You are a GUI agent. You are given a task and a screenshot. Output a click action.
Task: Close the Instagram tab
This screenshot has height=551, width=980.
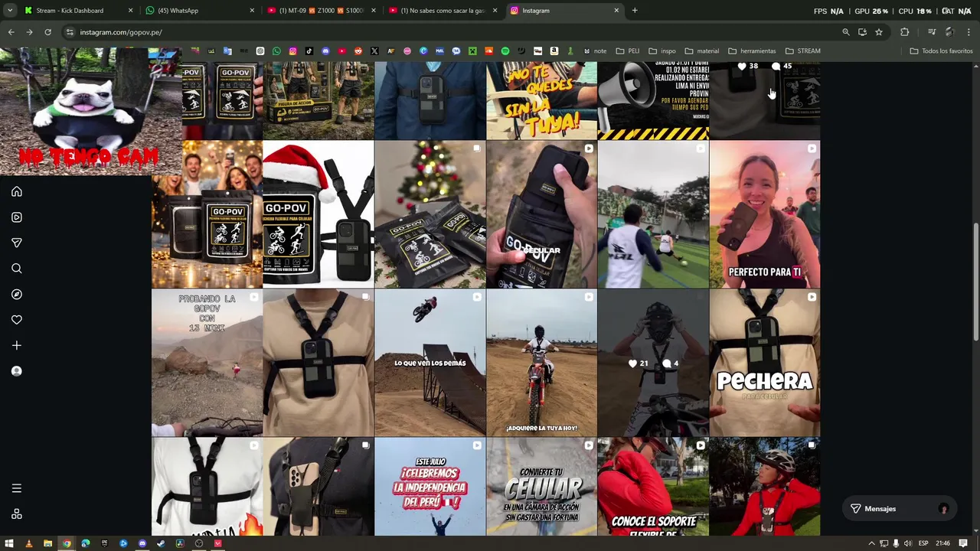coord(616,11)
